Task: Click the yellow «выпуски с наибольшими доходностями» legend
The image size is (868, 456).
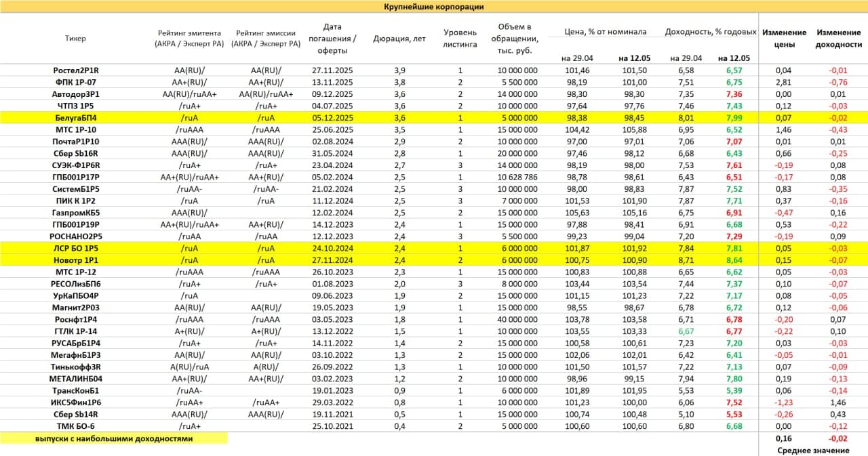Action: (x=114, y=438)
